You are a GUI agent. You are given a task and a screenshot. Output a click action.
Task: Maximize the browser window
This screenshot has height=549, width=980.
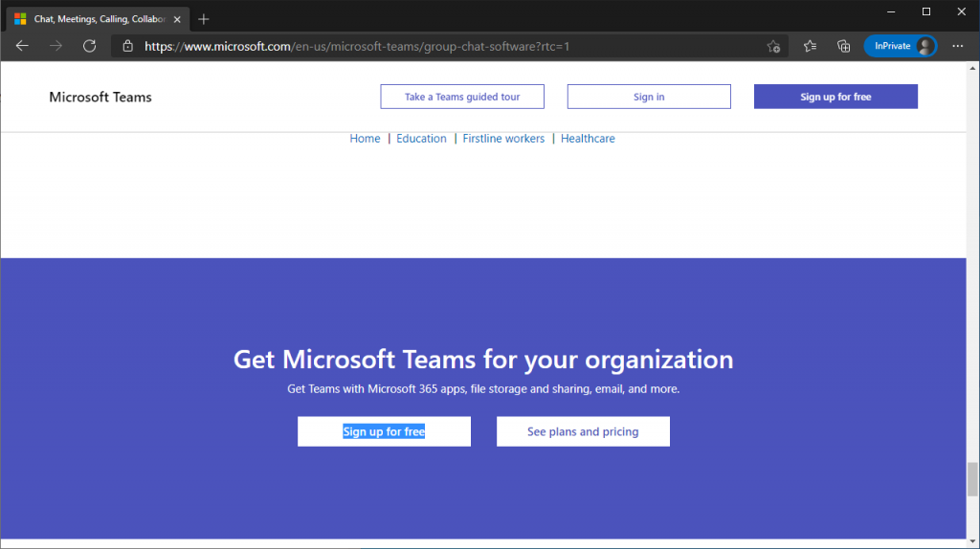pos(926,11)
